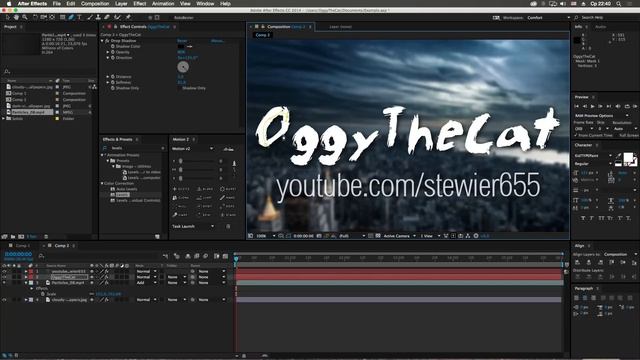Click the Character panel eyedropper

coord(618,156)
